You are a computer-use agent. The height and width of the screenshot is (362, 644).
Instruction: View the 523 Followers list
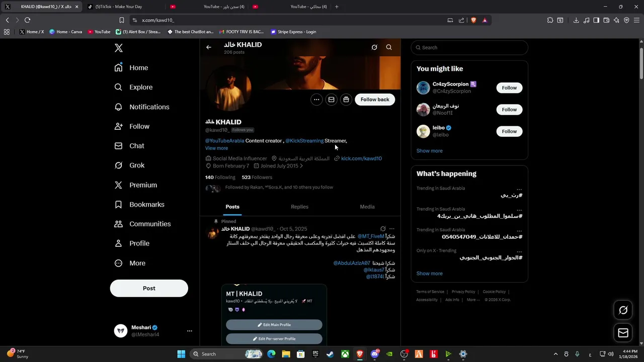(x=257, y=177)
